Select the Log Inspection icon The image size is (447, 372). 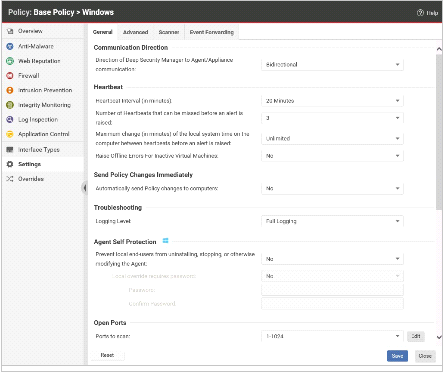(10, 119)
